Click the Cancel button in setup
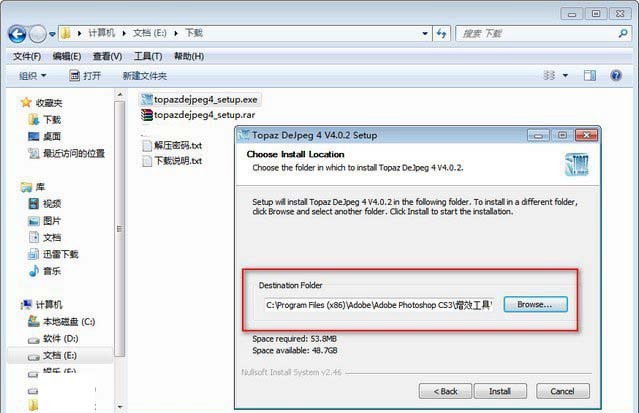The height and width of the screenshot is (413, 639). [562, 391]
